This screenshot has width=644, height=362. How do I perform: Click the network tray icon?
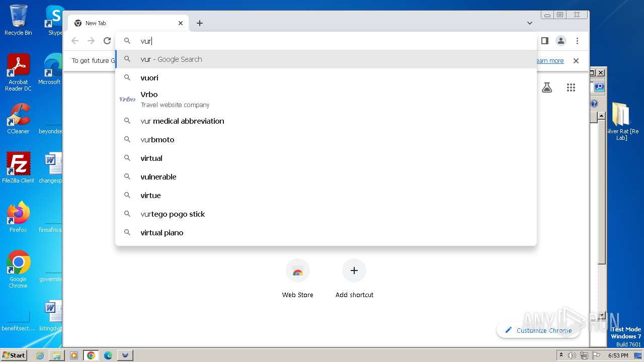pyautogui.click(x=584, y=355)
